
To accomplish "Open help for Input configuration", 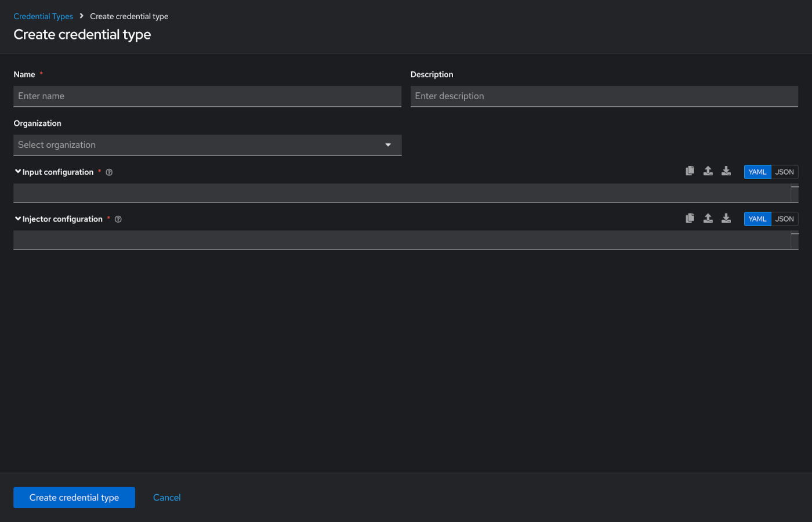I will (109, 172).
